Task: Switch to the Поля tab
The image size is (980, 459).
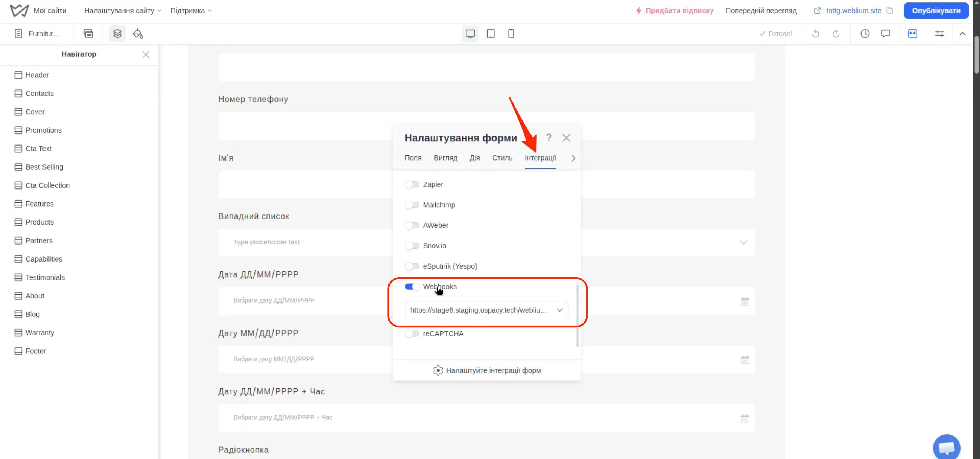Action: tap(413, 158)
